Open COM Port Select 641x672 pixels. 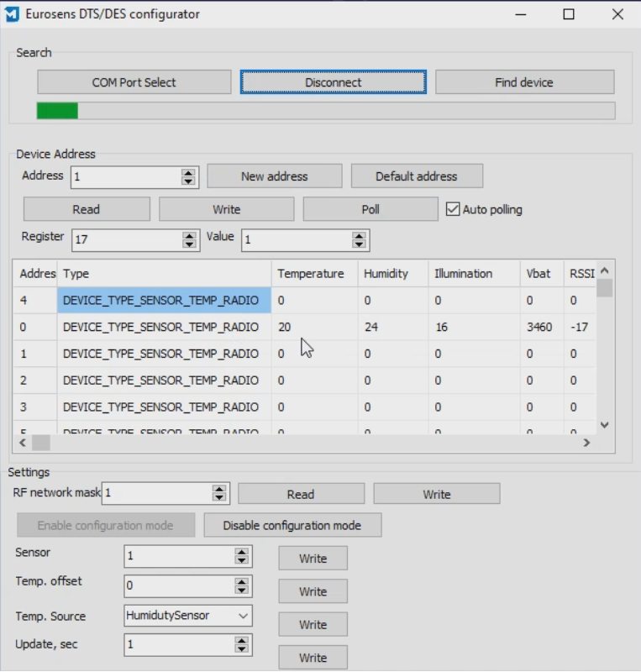pos(134,82)
